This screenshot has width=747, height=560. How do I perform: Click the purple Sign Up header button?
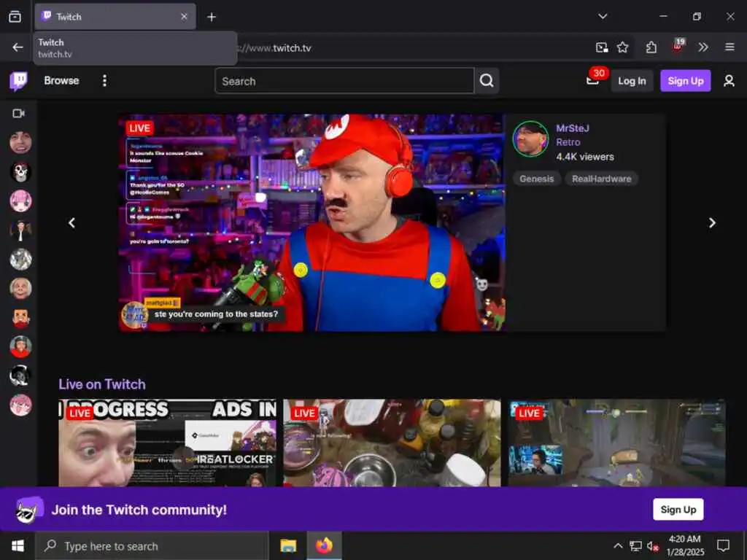pos(685,81)
